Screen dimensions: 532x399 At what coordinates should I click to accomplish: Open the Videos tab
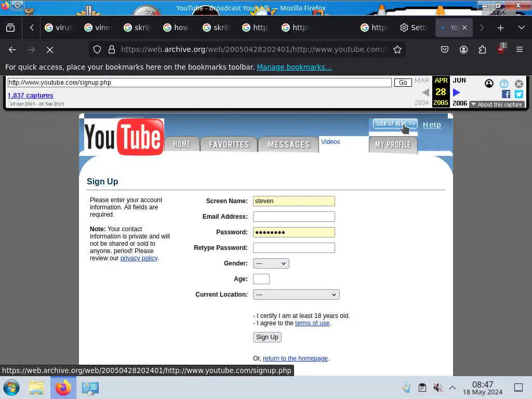(x=330, y=142)
